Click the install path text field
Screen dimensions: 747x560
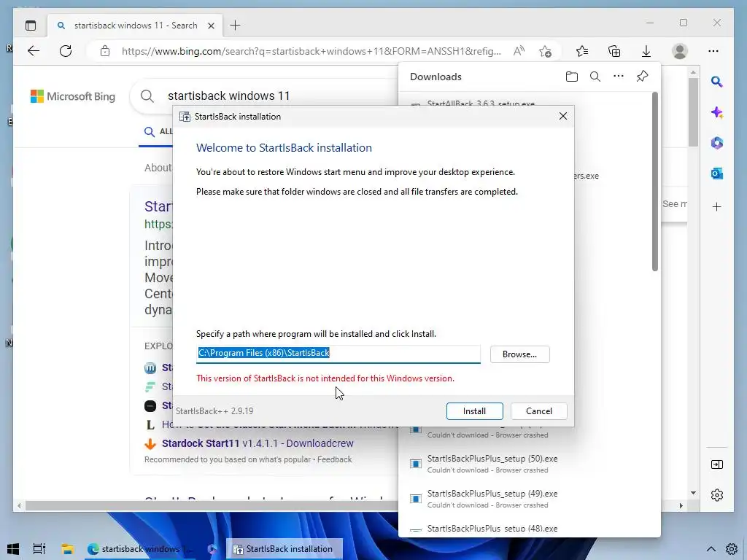(x=338, y=354)
